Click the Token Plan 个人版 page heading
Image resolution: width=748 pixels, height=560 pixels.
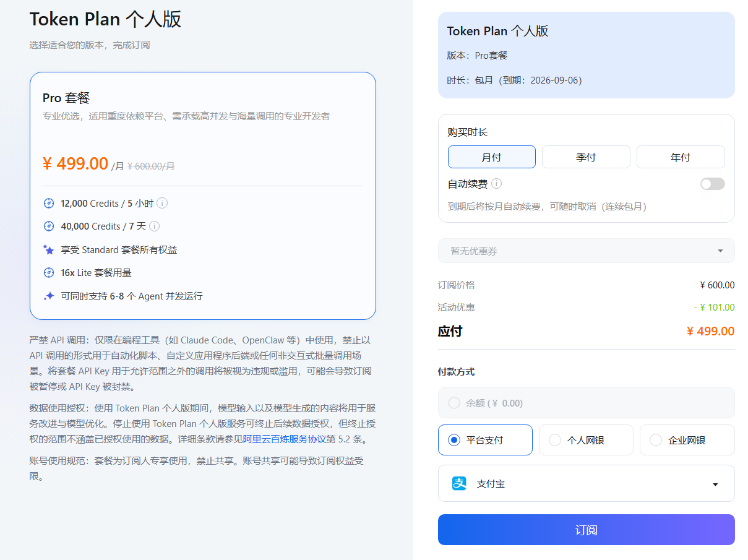(105, 19)
